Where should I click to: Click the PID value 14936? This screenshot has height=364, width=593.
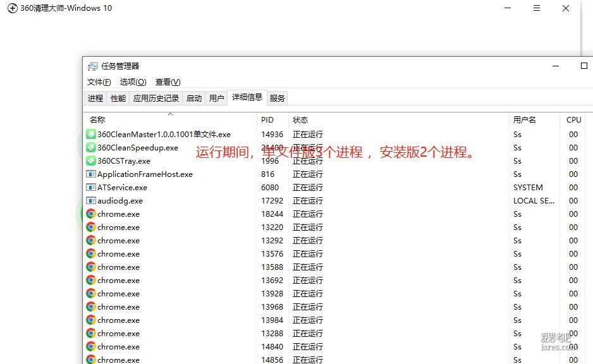pyautogui.click(x=272, y=134)
